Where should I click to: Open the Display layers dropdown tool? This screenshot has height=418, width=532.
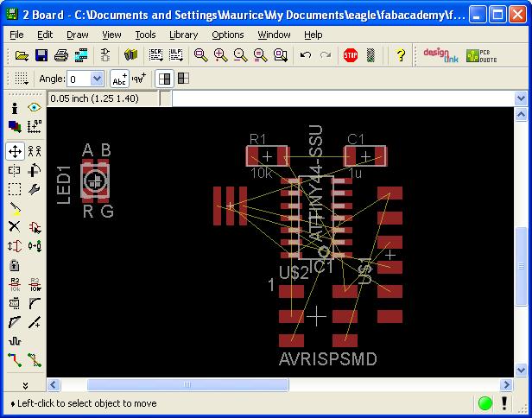pos(15,127)
